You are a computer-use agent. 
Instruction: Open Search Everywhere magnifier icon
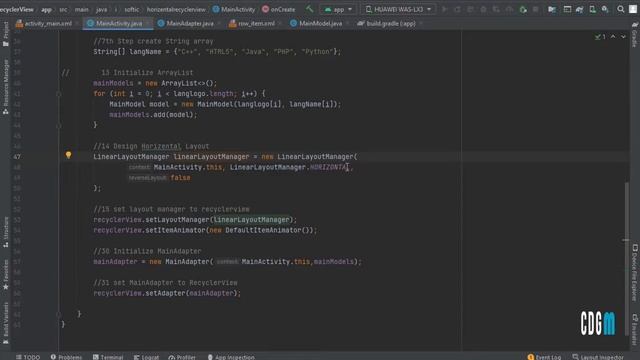pyautogui.click(x=620, y=9)
